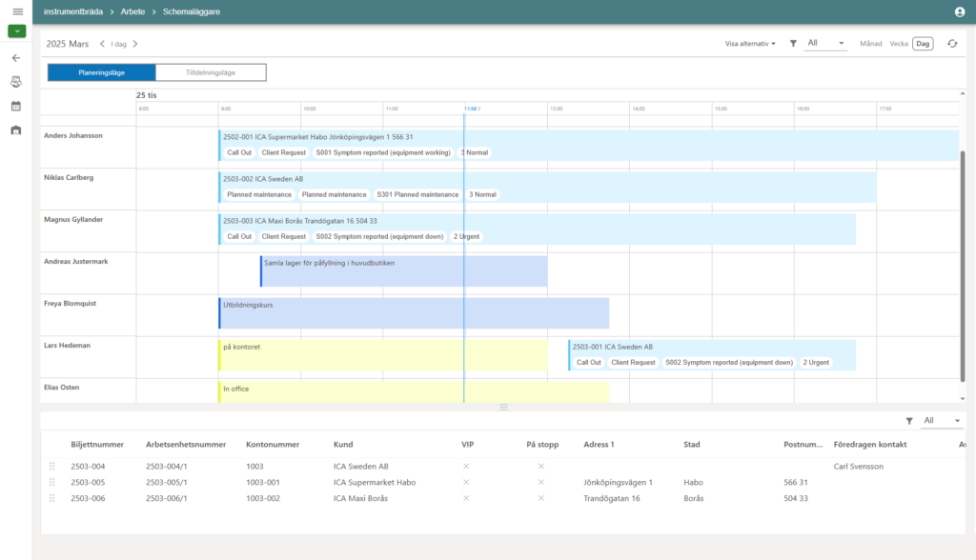Screen dimensions: 976x560
Task: Switch to Tilldelningsläge mode
Action: [211, 72]
